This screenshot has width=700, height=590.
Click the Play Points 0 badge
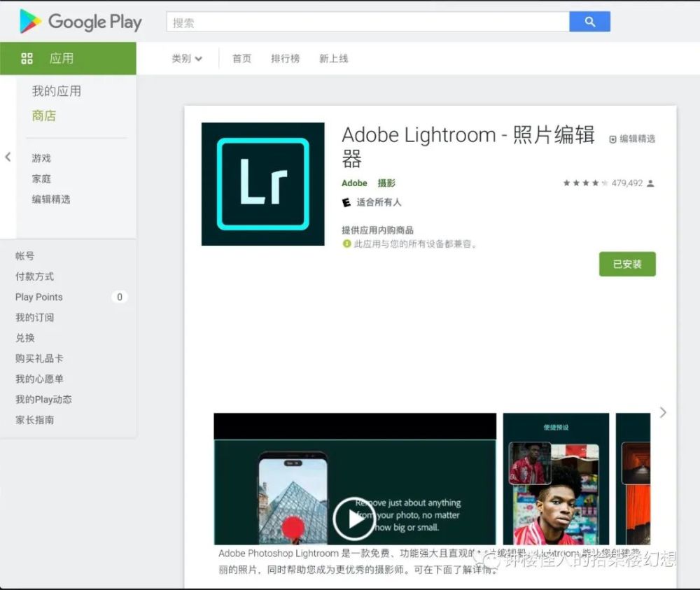click(119, 297)
